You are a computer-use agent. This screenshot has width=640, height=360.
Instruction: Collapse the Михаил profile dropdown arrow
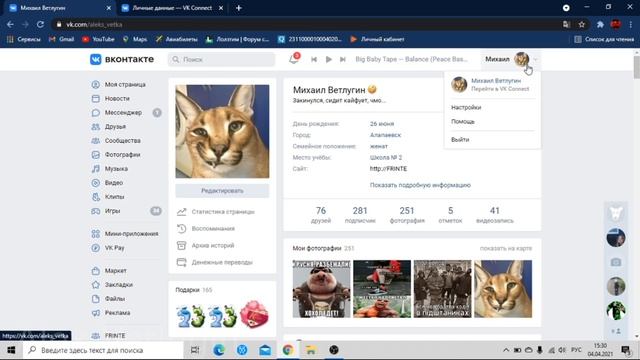(536, 60)
